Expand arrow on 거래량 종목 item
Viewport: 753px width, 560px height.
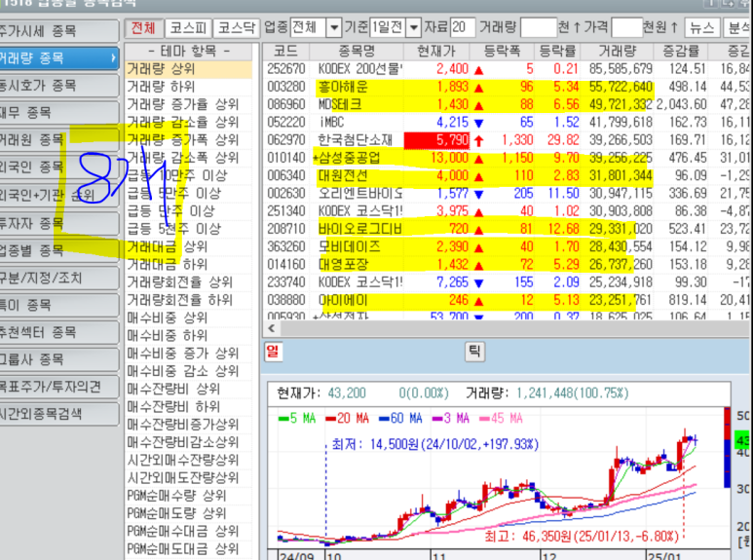tap(113, 58)
